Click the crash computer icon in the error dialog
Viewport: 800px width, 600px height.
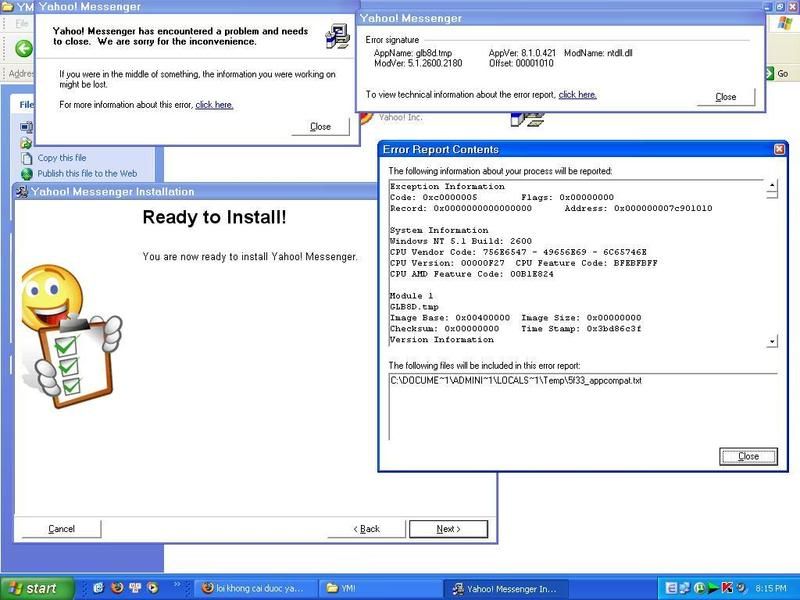coord(337,36)
